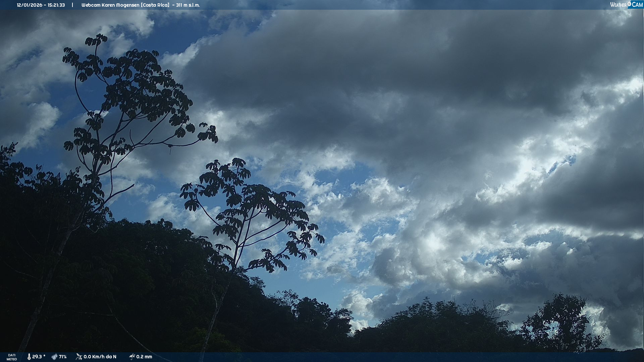Click the Weather word in the logo
644x362 pixels.
coord(618,5)
